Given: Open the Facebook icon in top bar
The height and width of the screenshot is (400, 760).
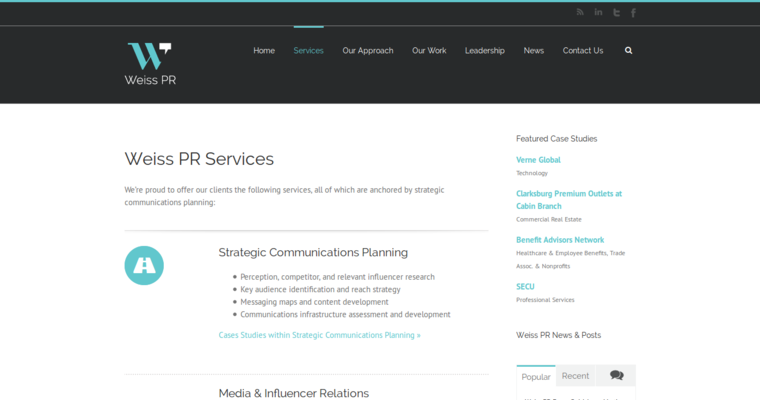Looking at the screenshot, I should pyautogui.click(x=633, y=13).
